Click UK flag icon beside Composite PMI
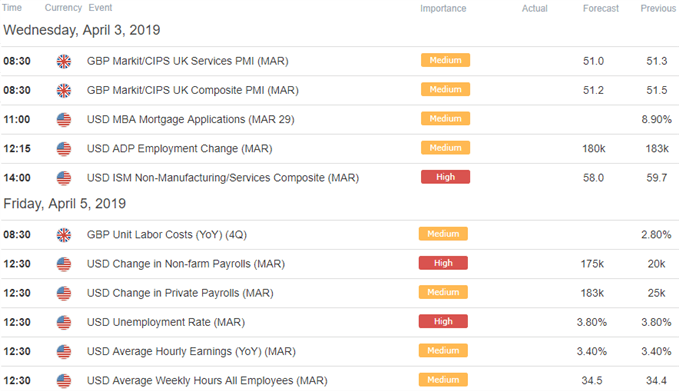 pos(64,90)
